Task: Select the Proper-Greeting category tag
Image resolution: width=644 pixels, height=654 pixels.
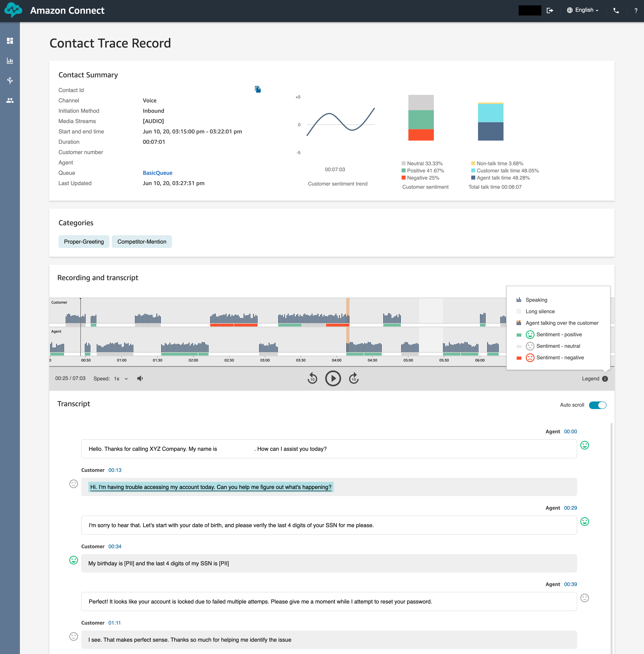Action: (84, 242)
